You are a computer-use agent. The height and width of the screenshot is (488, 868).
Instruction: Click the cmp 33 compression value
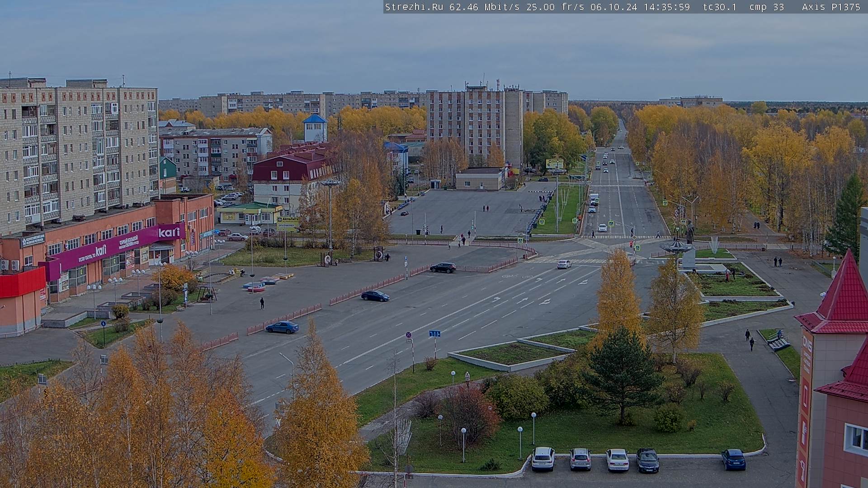(x=766, y=7)
